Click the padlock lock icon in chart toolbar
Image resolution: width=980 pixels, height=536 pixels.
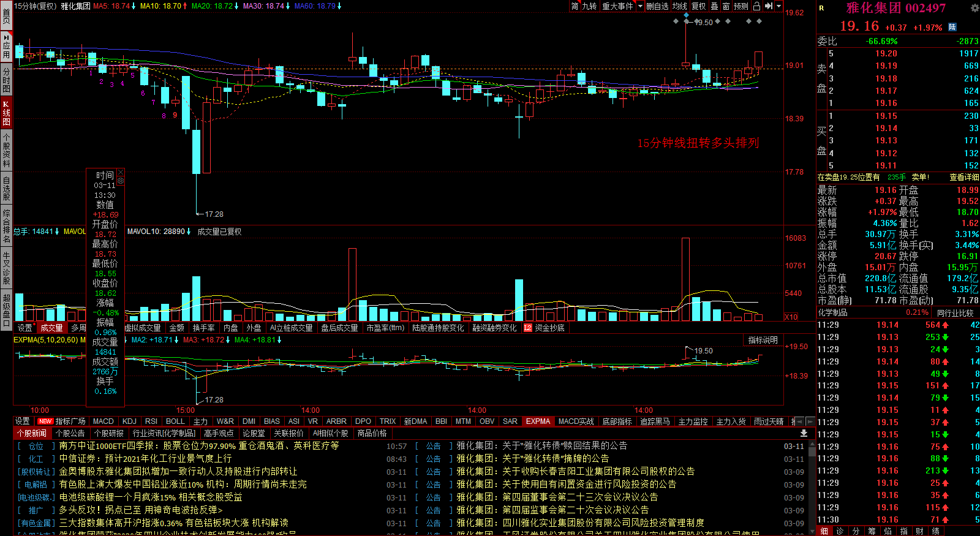tap(756, 6)
